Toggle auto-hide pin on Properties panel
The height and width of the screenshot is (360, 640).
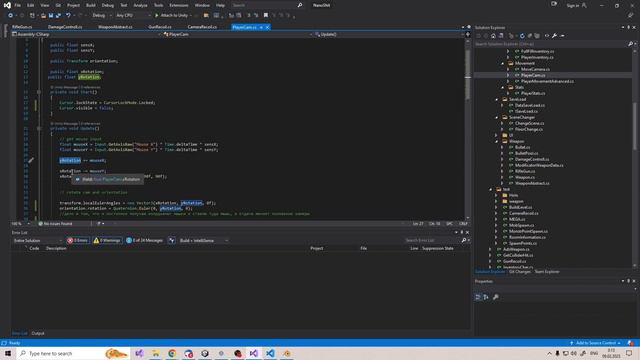coord(629,281)
